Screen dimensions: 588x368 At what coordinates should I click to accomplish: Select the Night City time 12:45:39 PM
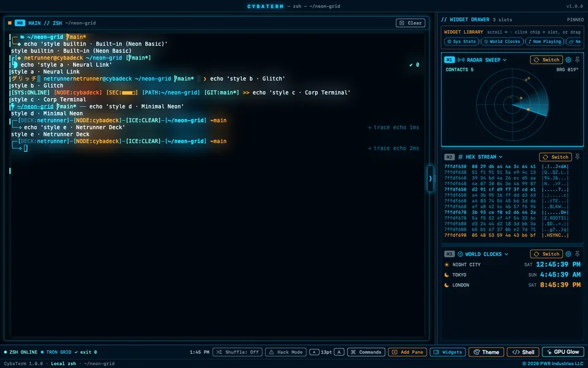(558, 264)
